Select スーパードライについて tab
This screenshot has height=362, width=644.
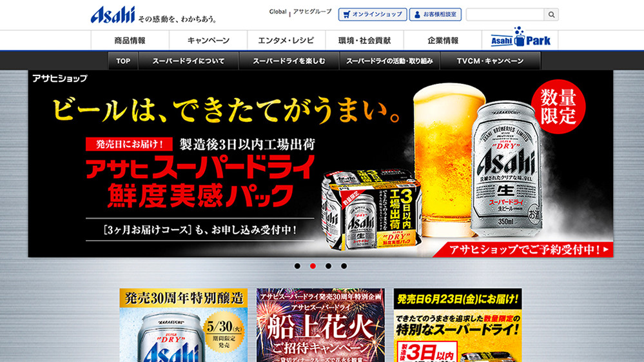pos(188,61)
